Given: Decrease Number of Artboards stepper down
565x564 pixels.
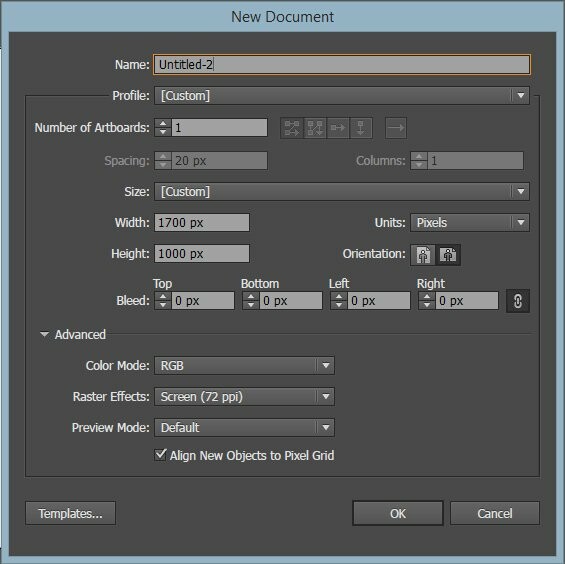Looking at the screenshot, I should 163,132.
